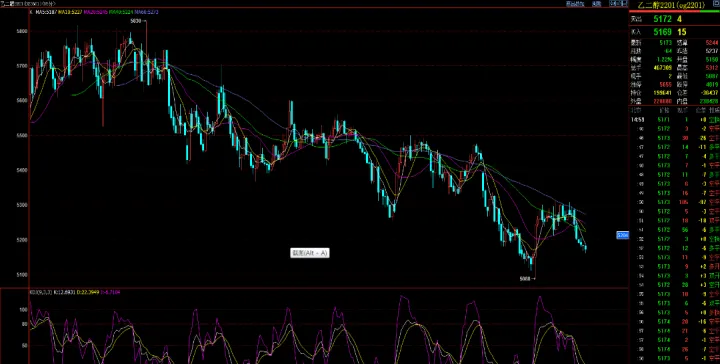Click the ask price 5172 quote
The image size is (720, 364).
663,19
